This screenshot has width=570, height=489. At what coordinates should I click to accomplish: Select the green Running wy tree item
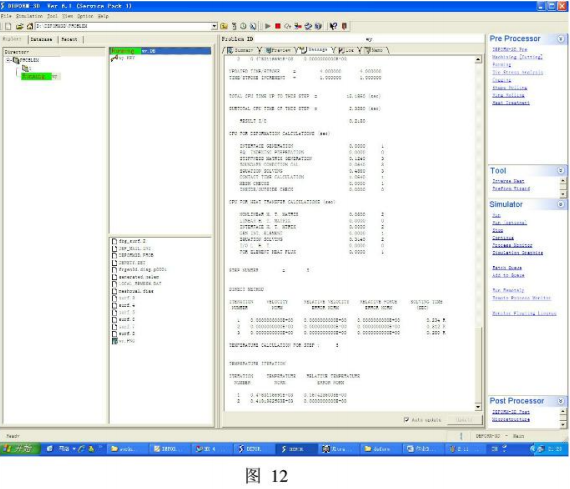pyautogui.click(x=40, y=76)
